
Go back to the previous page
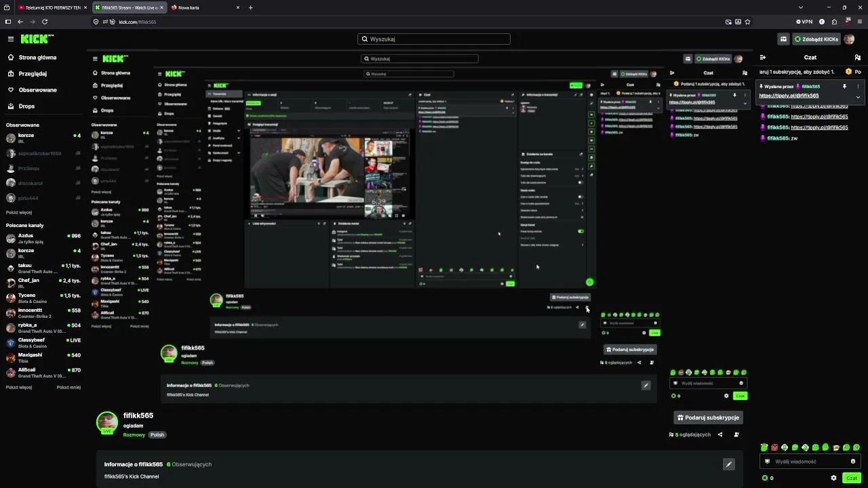20,22
